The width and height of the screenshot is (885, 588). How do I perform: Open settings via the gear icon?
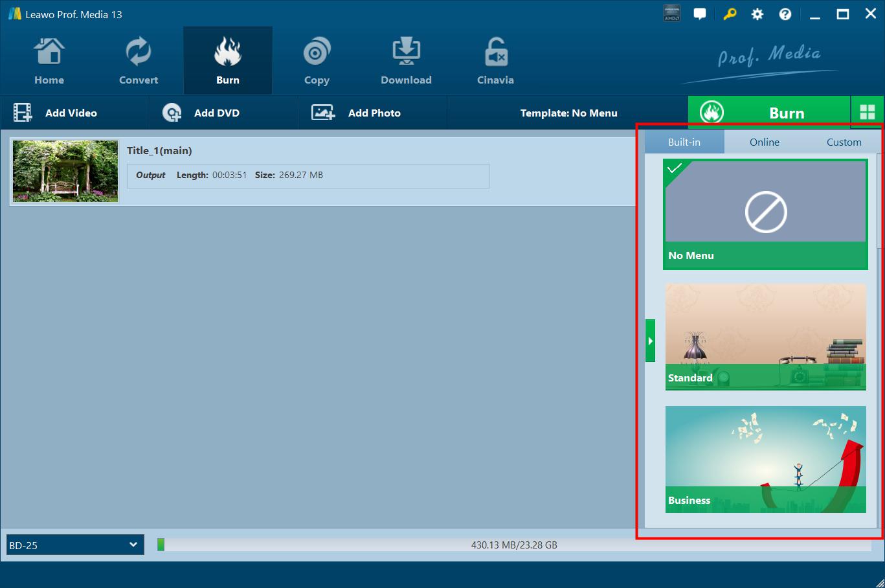pos(757,14)
